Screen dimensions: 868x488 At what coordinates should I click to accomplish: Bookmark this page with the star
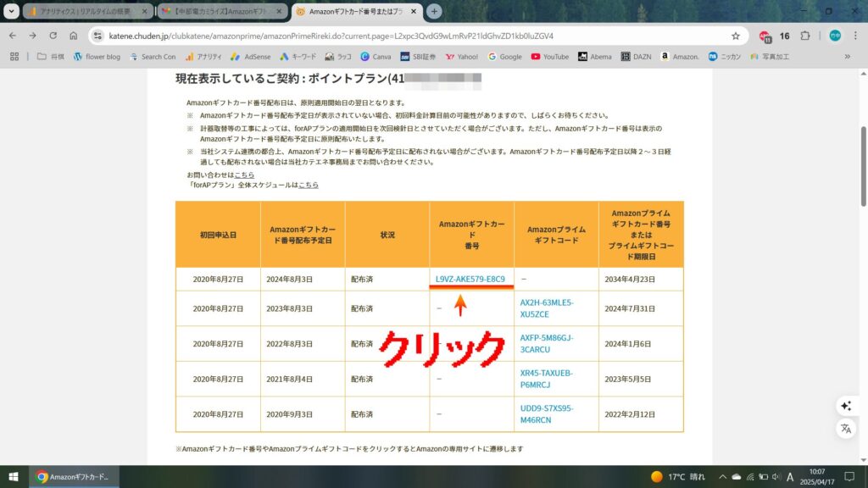[736, 36]
